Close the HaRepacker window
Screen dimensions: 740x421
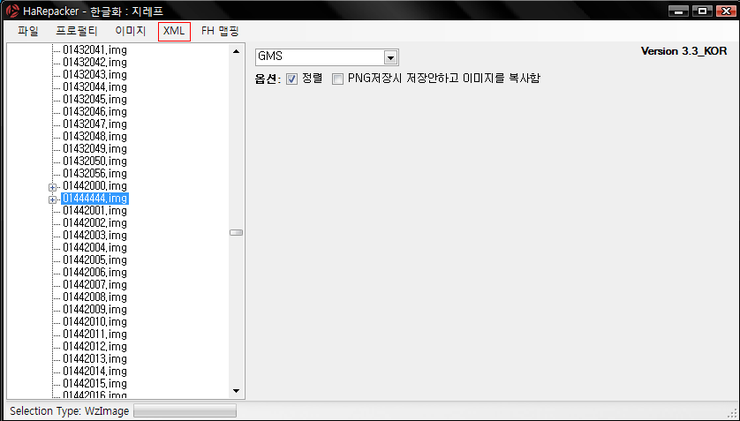tap(725, 10)
